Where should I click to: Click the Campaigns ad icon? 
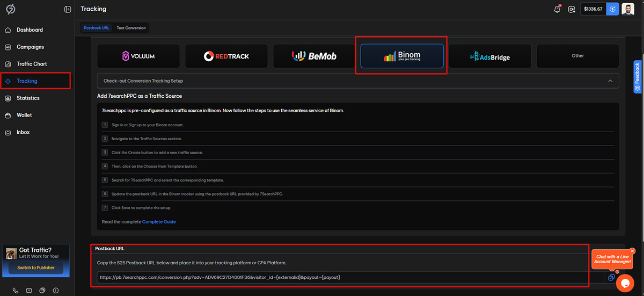(8, 47)
